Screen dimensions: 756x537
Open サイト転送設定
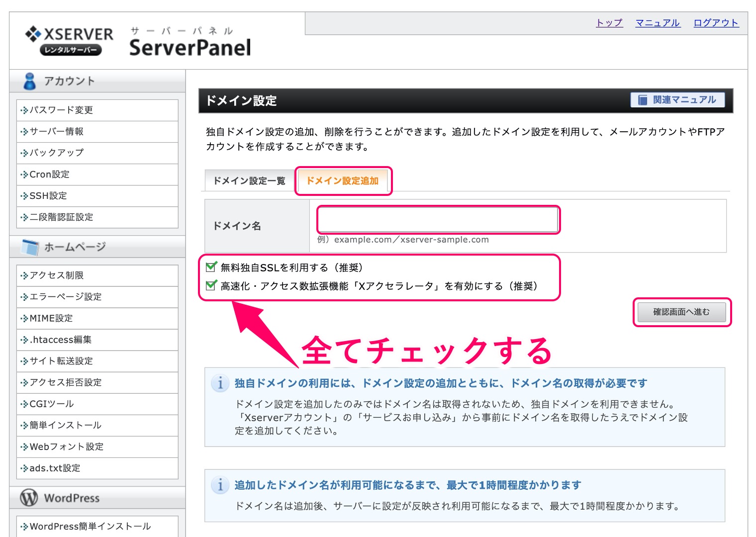point(97,361)
